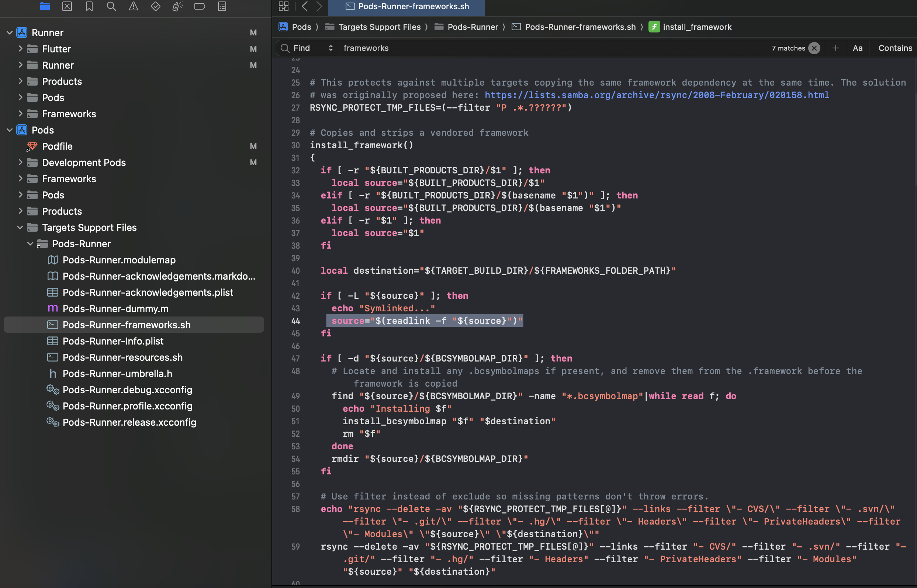Screen dimensions: 917x588
Task: Open the samba.org rsync archive link
Action: [657, 95]
